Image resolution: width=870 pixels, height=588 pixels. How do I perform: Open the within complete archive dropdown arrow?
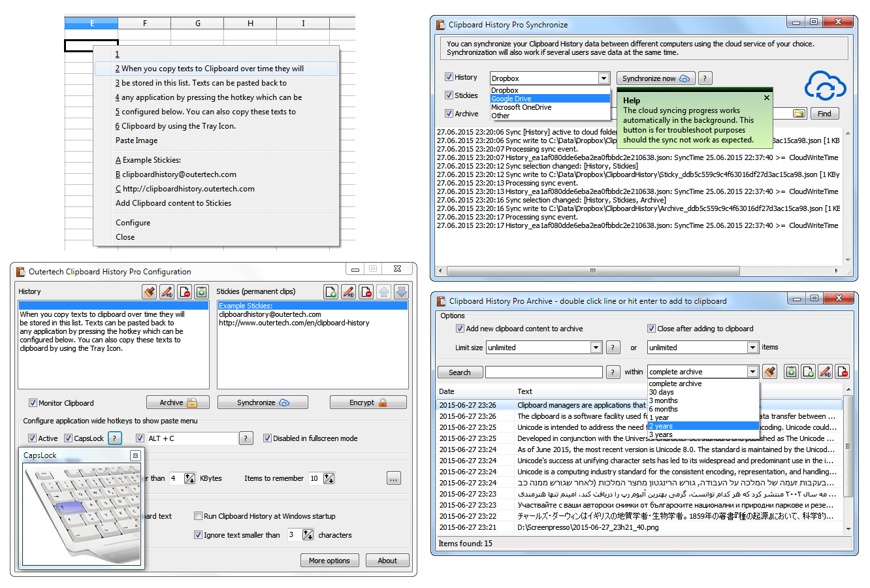(x=752, y=372)
